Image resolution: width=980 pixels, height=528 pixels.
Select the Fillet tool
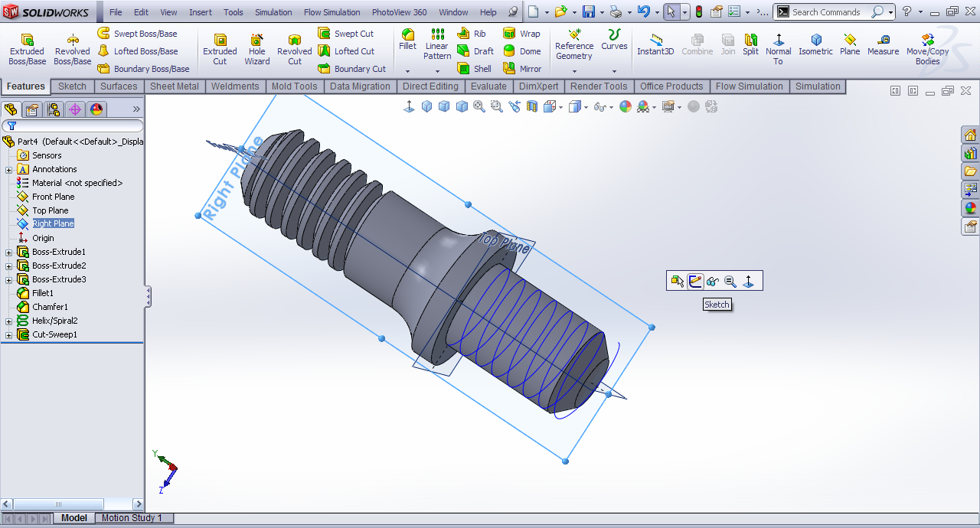(x=408, y=40)
